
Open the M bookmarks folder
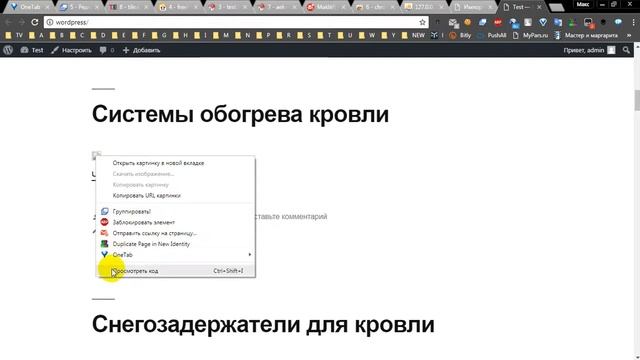(x=221, y=36)
